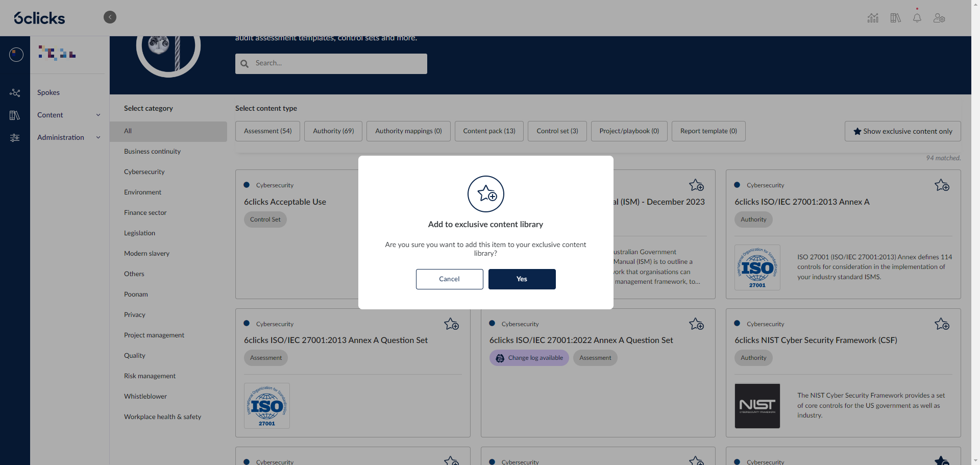Viewport: 980px width, 465px height.
Task: Open Spokes menu item
Action: pyautogui.click(x=48, y=92)
